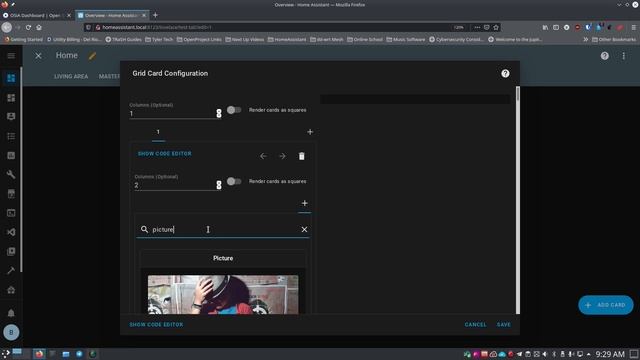This screenshot has height=360, width=640.
Task: Toggle outer grid Render cards as squares
Action: (234, 110)
